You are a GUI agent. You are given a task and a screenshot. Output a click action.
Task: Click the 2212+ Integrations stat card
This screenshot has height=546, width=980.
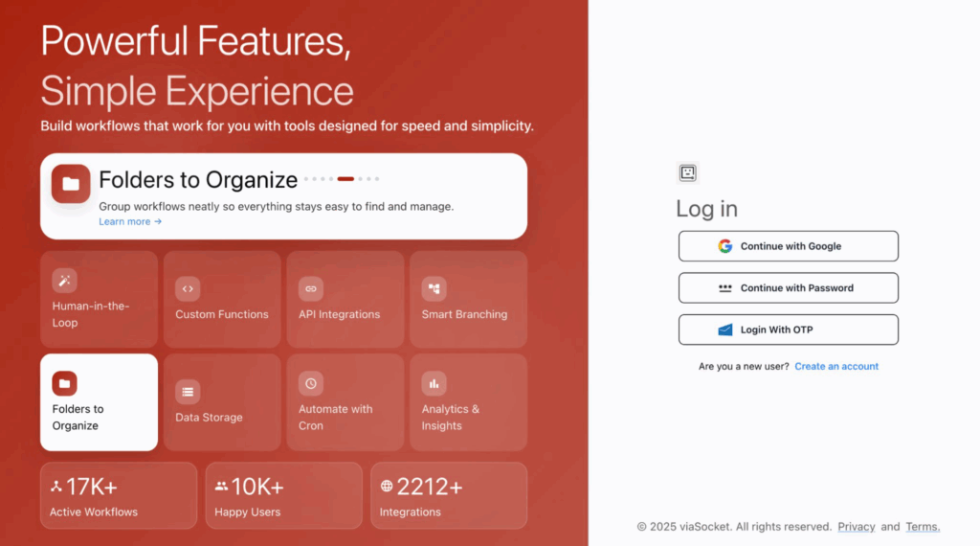tap(449, 495)
